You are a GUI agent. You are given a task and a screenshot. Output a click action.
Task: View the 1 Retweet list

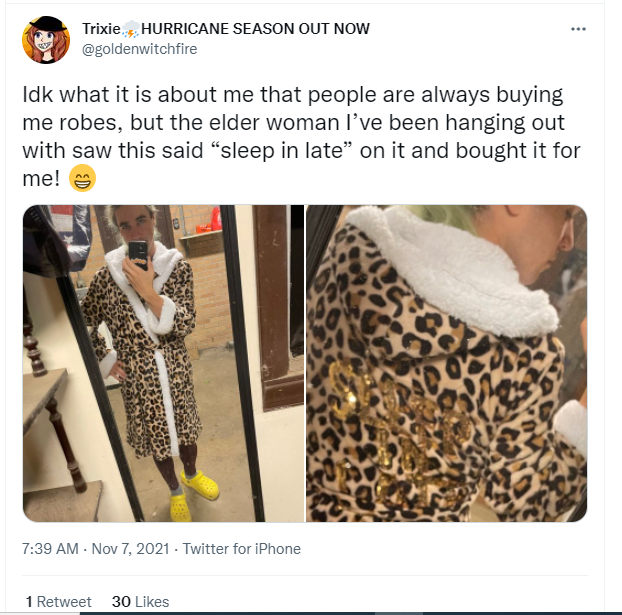click(59, 602)
